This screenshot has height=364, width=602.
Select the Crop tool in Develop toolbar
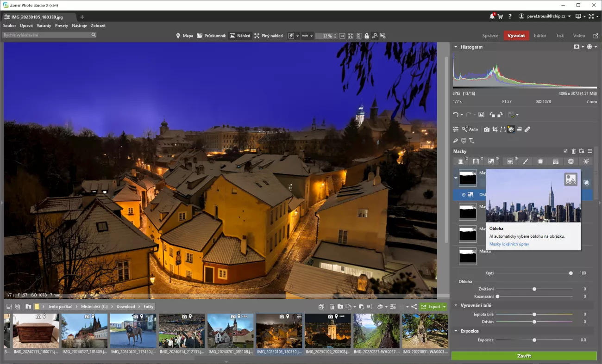(x=495, y=130)
